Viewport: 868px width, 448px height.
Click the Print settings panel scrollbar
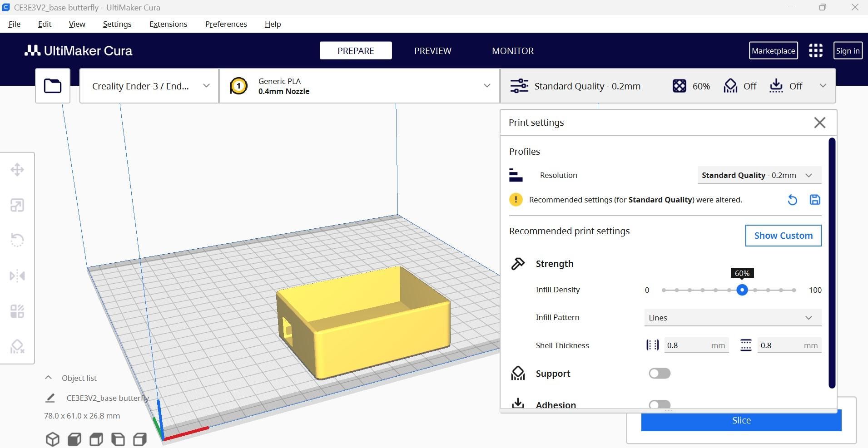[x=832, y=263]
